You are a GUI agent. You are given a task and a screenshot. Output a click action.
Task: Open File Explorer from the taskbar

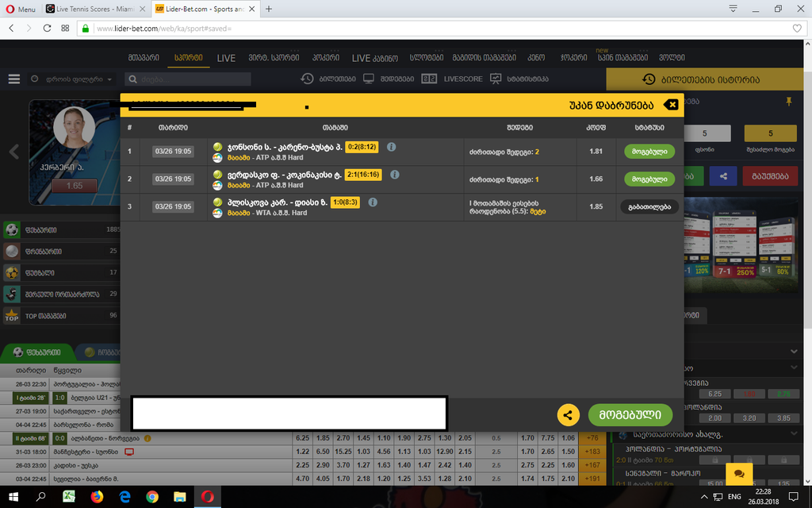[180, 497]
